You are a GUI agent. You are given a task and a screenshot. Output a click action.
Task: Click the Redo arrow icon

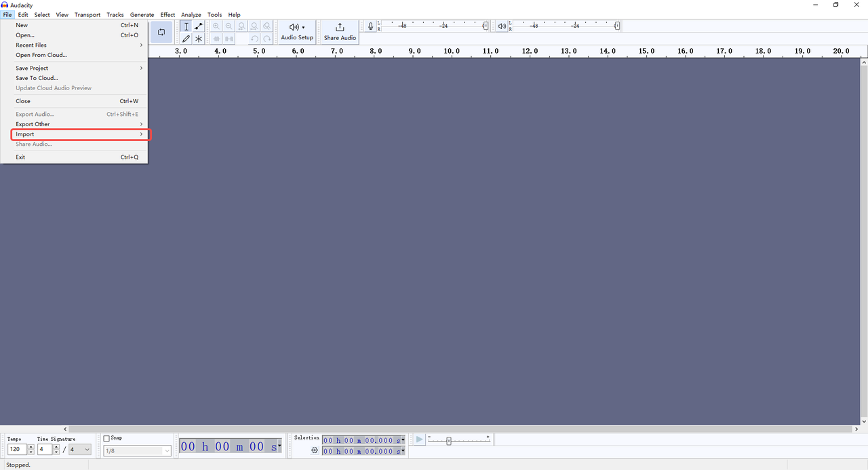pyautogui.click(x=267, y=39)
